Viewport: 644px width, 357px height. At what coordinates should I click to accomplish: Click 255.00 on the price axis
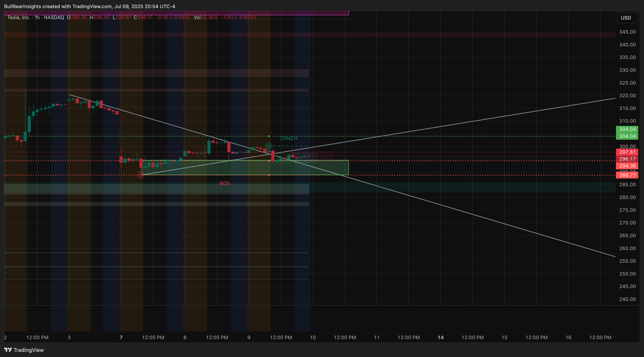click(627, 261)
